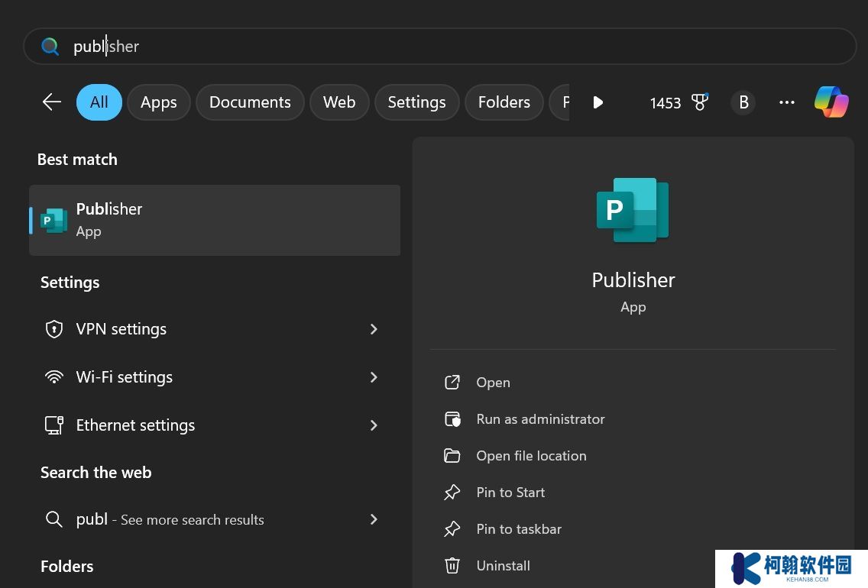Click the Run as administrator shield icon
The height and width of the screenshot is (588, 868).
[452, 419]
